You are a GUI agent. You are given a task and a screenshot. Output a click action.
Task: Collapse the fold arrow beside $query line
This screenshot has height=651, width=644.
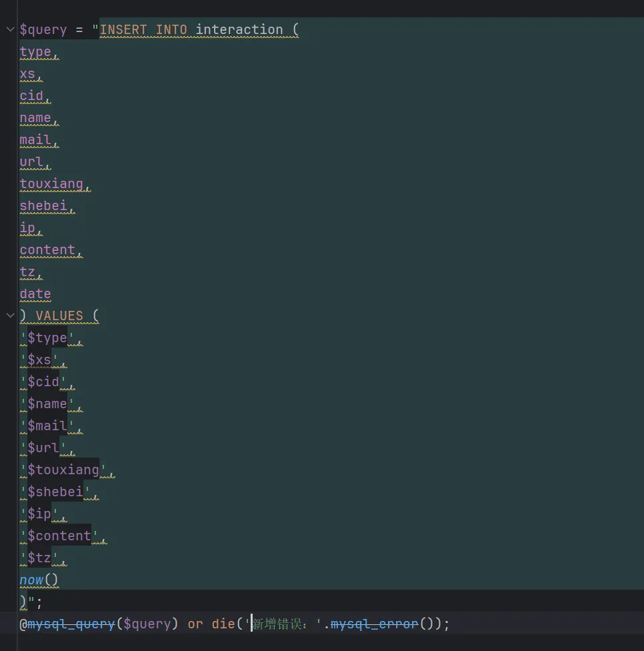(x=10, y=29)
